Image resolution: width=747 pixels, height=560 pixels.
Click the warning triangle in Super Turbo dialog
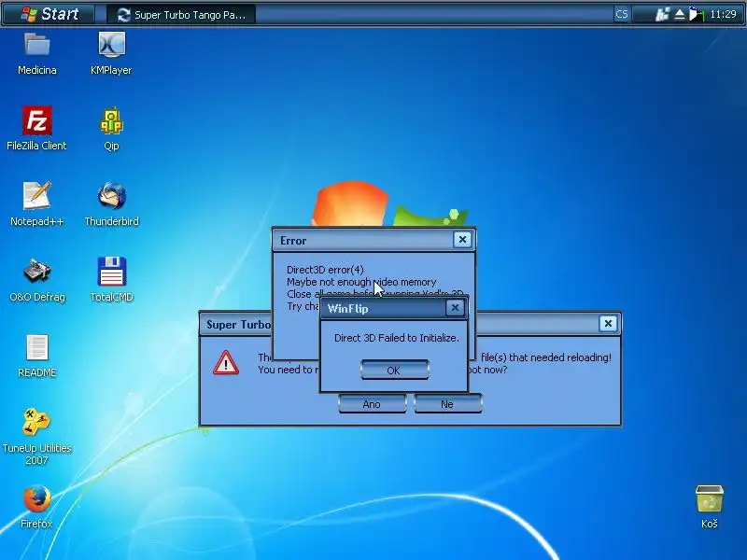(226, 363)
